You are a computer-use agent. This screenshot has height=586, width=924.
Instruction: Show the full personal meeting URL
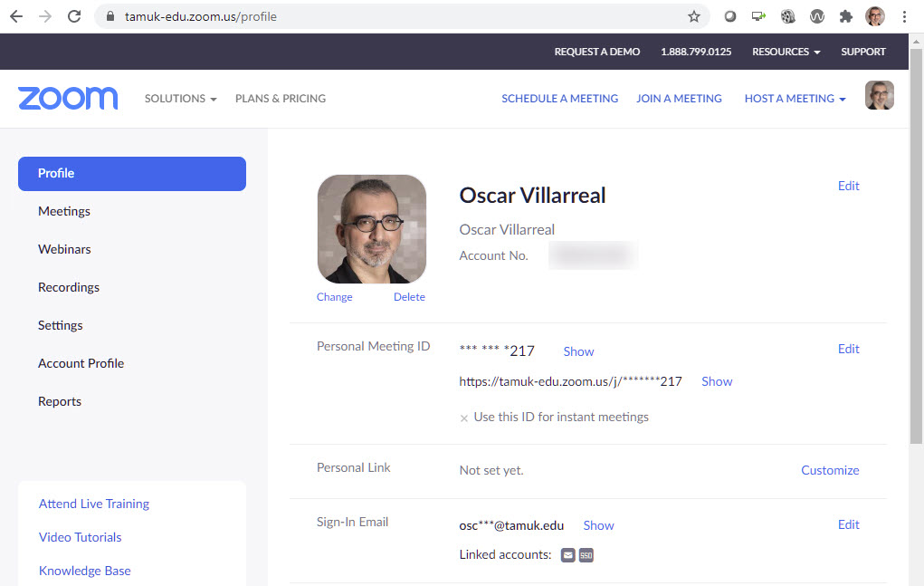(x=717, y=381)
